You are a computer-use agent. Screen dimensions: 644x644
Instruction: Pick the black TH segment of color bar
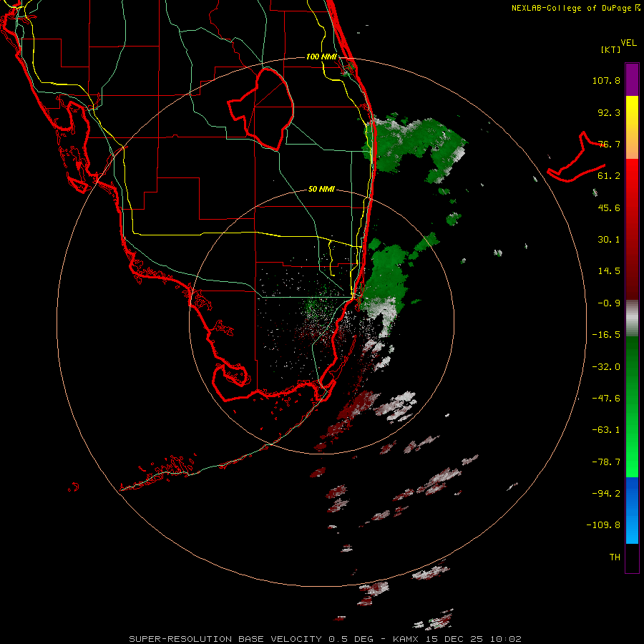click(632, 557)
